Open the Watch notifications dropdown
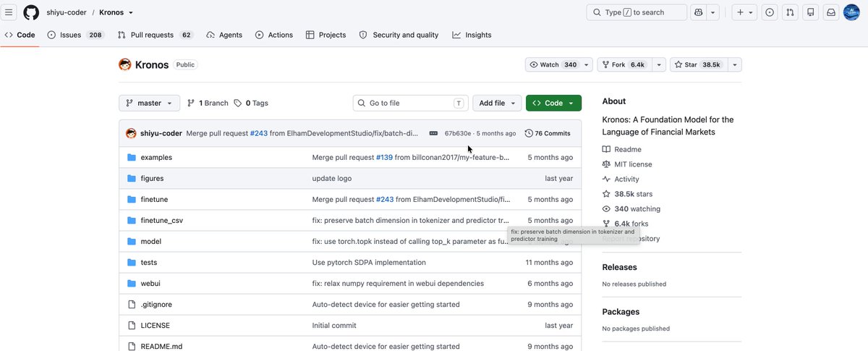This screenshot has width=868, height=351. coord(558,64)
